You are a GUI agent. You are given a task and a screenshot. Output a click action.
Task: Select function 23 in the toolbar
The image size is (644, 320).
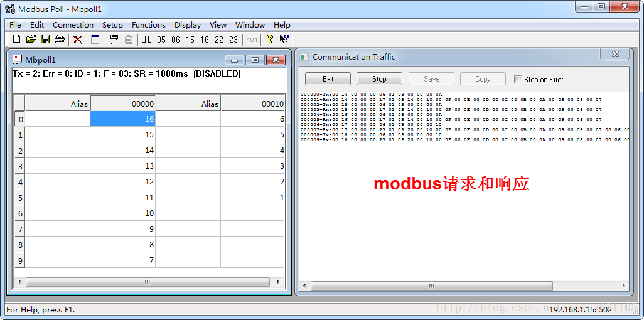click(233, 40)
